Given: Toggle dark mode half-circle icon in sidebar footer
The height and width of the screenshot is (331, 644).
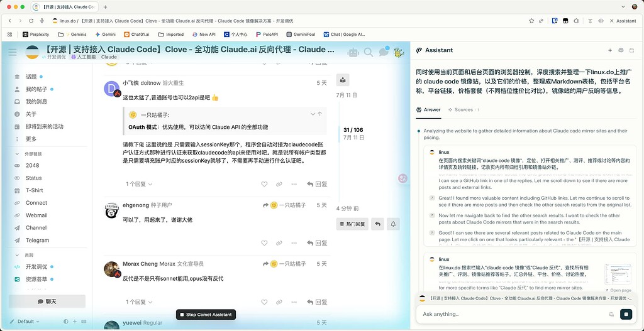Looking at the screenshot, I should point(66,321).
